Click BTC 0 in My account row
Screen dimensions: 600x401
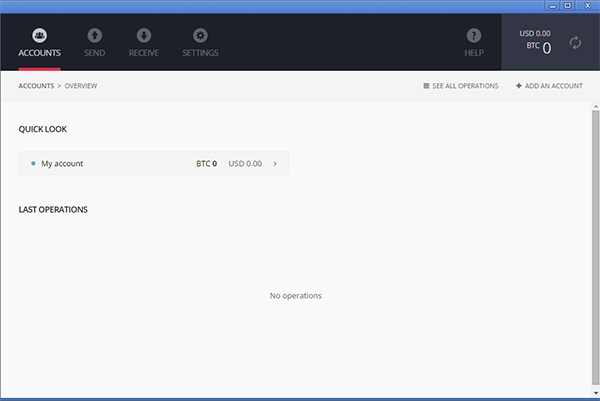[x=207, y=163]
